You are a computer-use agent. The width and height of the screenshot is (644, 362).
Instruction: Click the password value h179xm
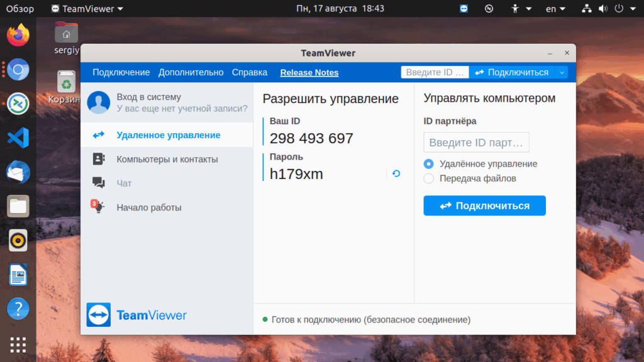tap(296, 174)
